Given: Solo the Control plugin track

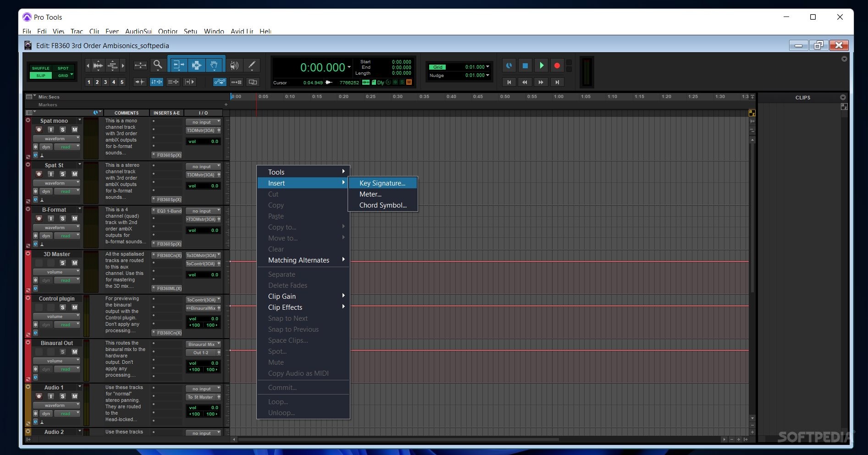Looking at the screenshot, I should point(63,307).
